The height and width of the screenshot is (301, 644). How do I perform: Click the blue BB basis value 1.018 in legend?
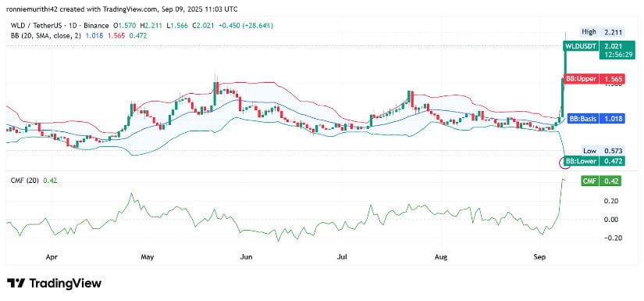pos(94,36)
